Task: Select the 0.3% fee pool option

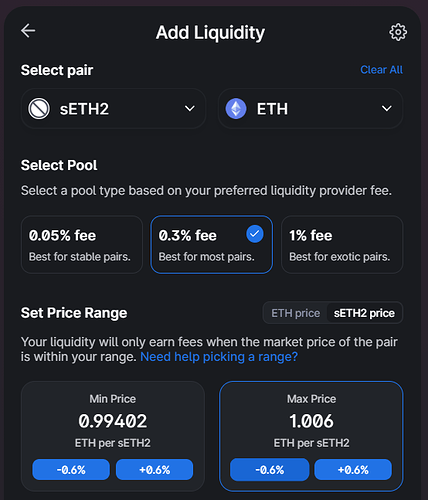Action: (x=211, y=245)
